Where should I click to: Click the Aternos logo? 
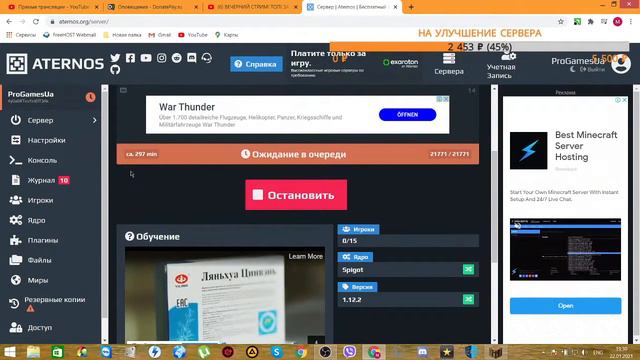[55, 64]
